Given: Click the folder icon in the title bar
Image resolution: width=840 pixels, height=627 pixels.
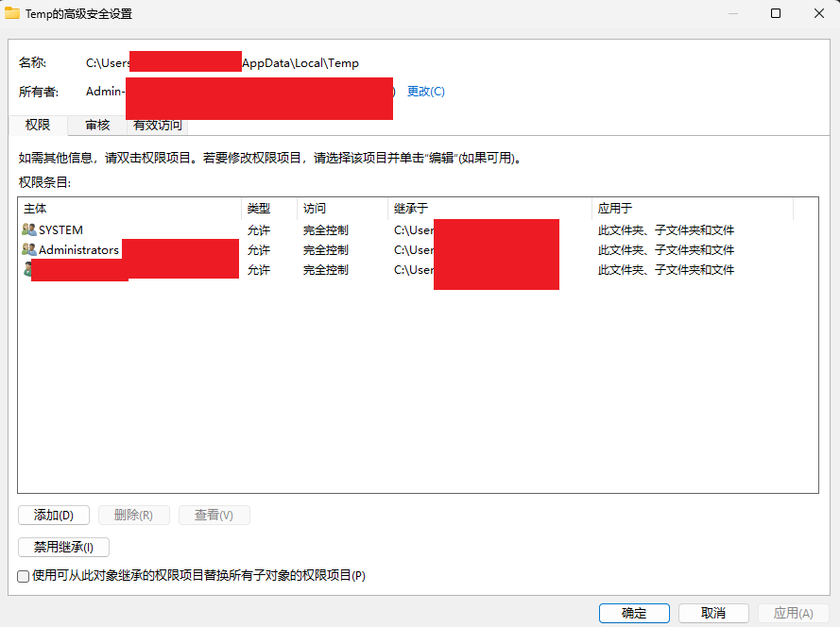Looking at the screenshot, I should tap(12, 13).
